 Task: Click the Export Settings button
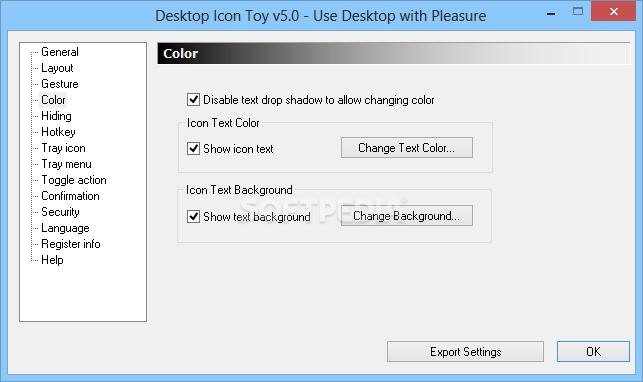[x=465, y=352]
